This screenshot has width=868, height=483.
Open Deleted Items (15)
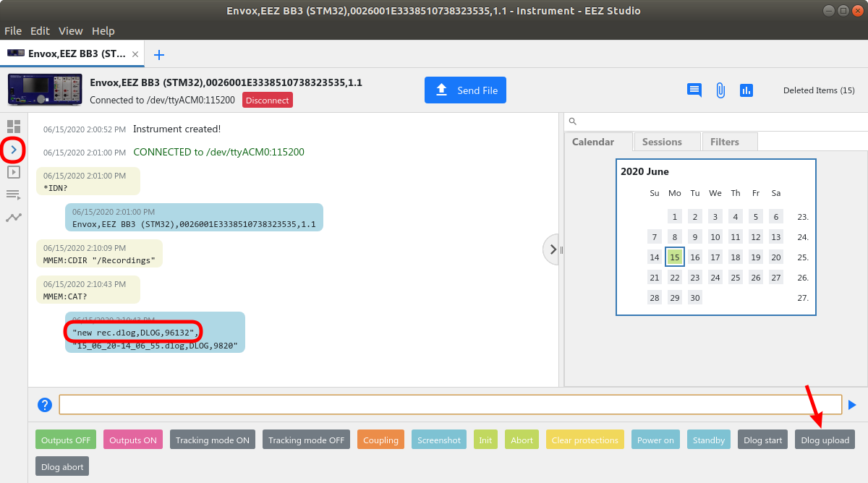coord(819,90)
